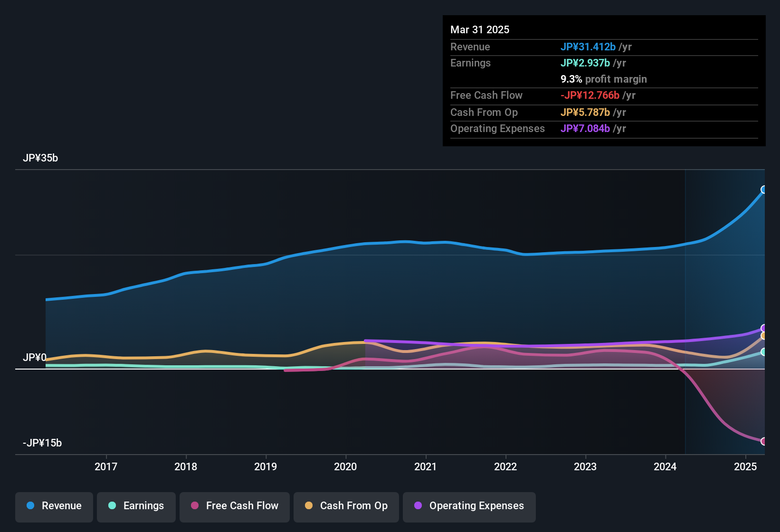
Task: Click the JP¥5.787b cash from op value
Action: coord(585,113)
